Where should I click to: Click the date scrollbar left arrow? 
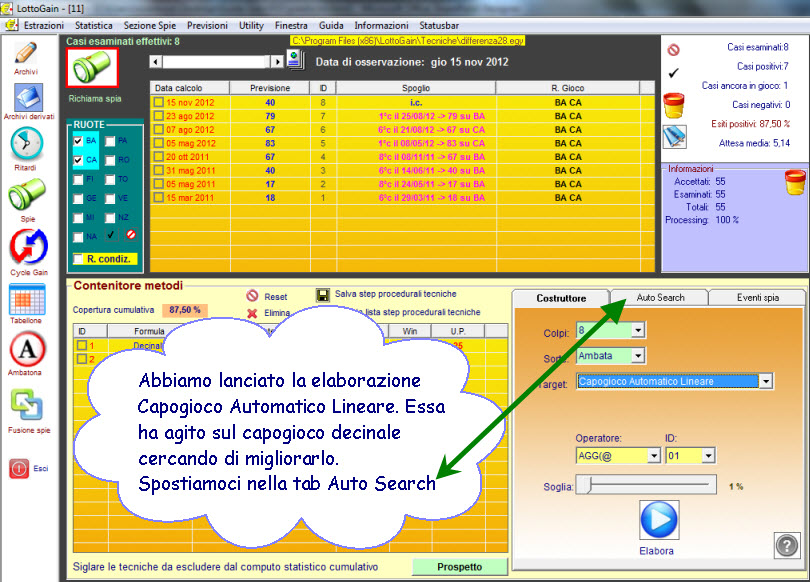(x=155, y=62)
